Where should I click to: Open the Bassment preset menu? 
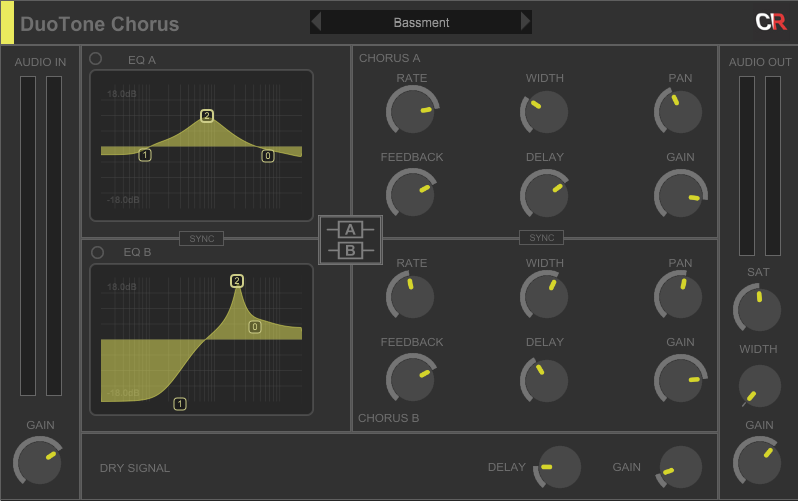point(421,22)
